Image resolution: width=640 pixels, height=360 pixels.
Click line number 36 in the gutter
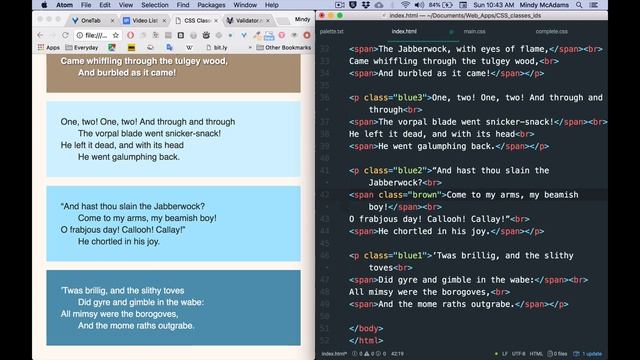coord(324,98)
